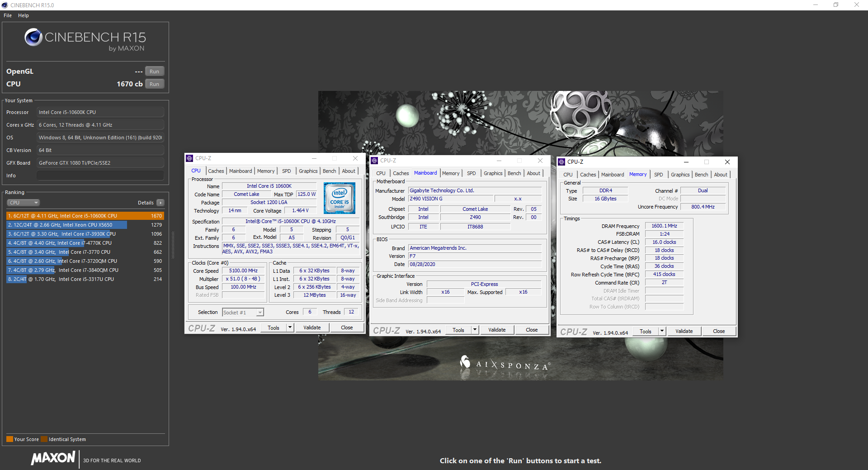Minimize the Memory CPU-Z window
The image size is (868, 470).
point(686,162)
